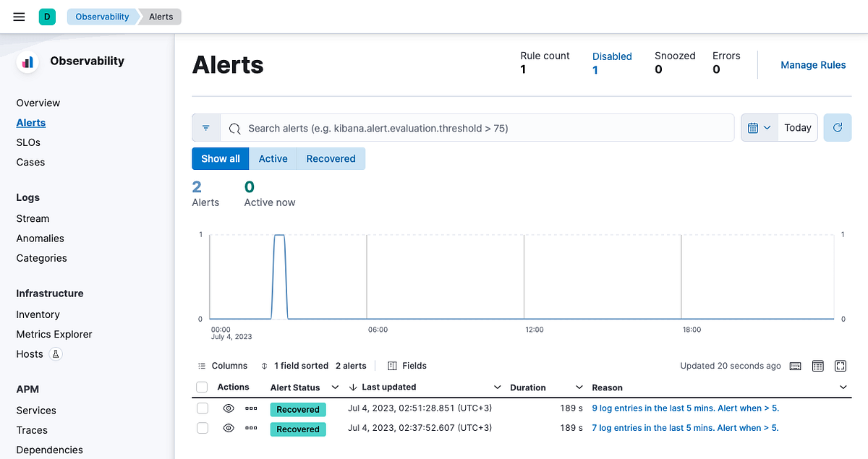This screenshot has width=868, height=459.
Task: Click the eye icon on the second alert row
Action: coord(229,427)
